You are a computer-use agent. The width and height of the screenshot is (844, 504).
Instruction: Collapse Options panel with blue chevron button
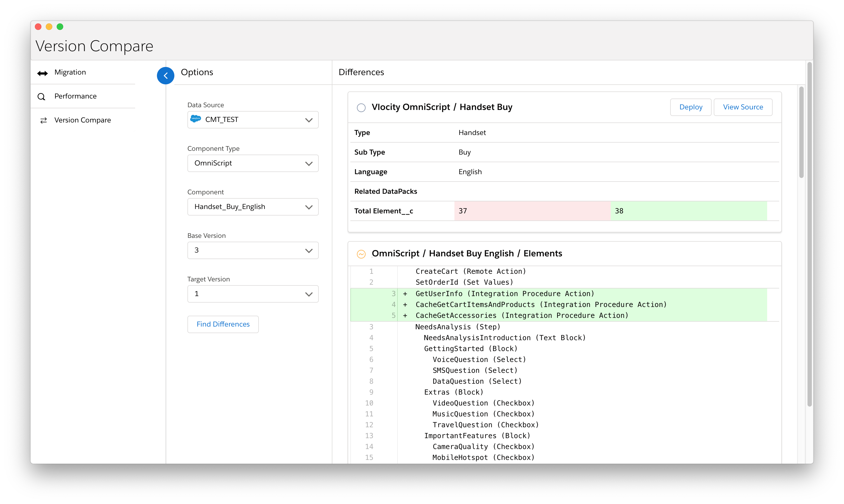tap(166, 75)
